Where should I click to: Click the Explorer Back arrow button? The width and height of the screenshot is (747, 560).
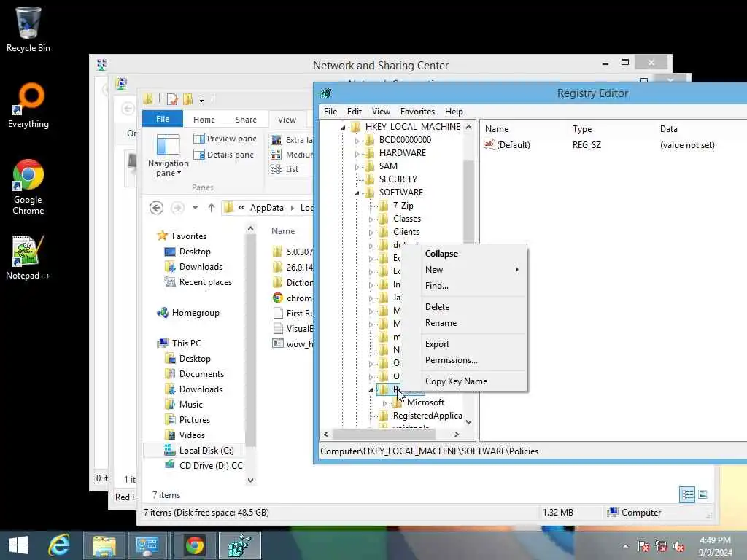(156, 208)
